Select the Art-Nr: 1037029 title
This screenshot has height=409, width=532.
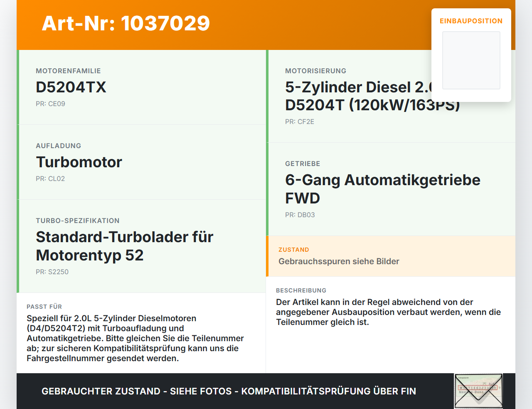pos(126,23)
